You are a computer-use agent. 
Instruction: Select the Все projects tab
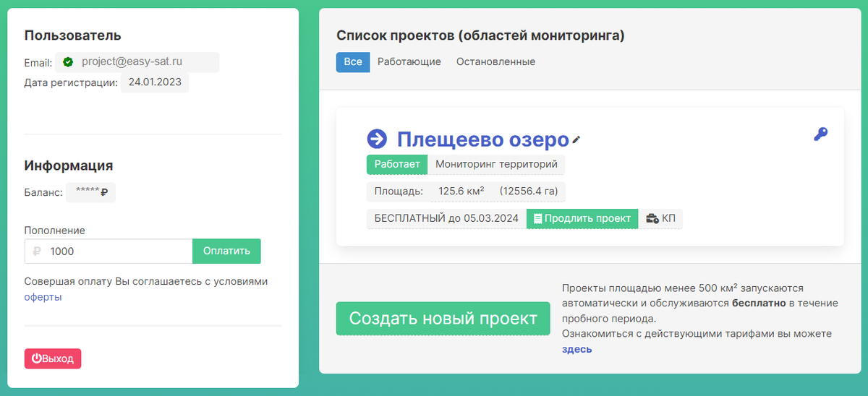click(353, 62)
